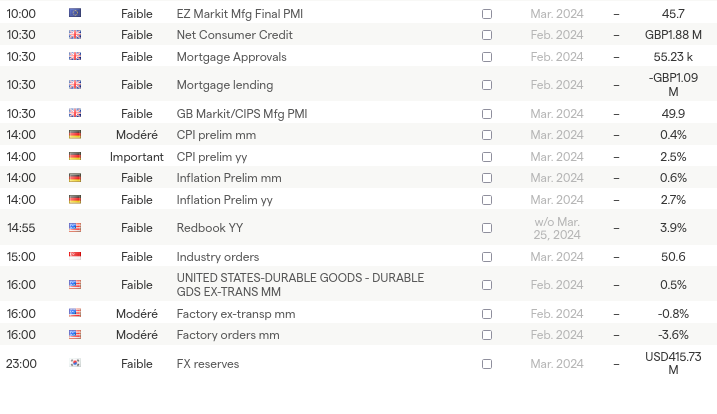Click UK flag next to Net Consumer Credit
This screenshot has width=717, height=414.
click(75, 35)
